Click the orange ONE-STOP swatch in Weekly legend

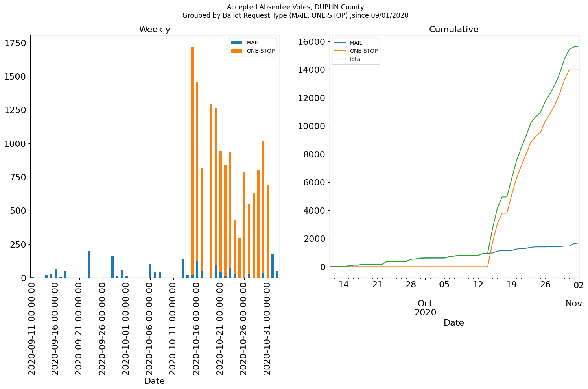237,51
